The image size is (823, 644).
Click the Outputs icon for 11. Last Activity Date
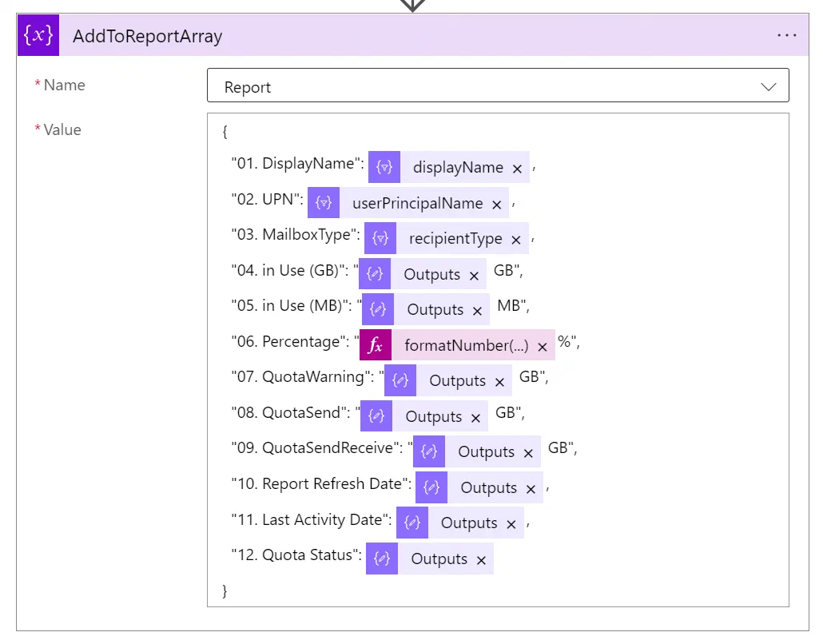(412, 523)
